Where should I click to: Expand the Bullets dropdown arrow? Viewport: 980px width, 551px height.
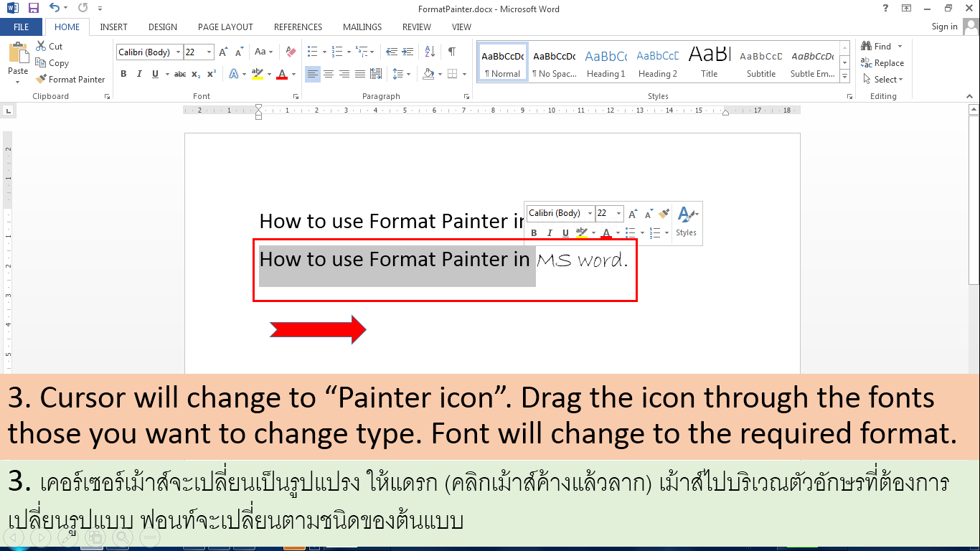tap(324, 51)
